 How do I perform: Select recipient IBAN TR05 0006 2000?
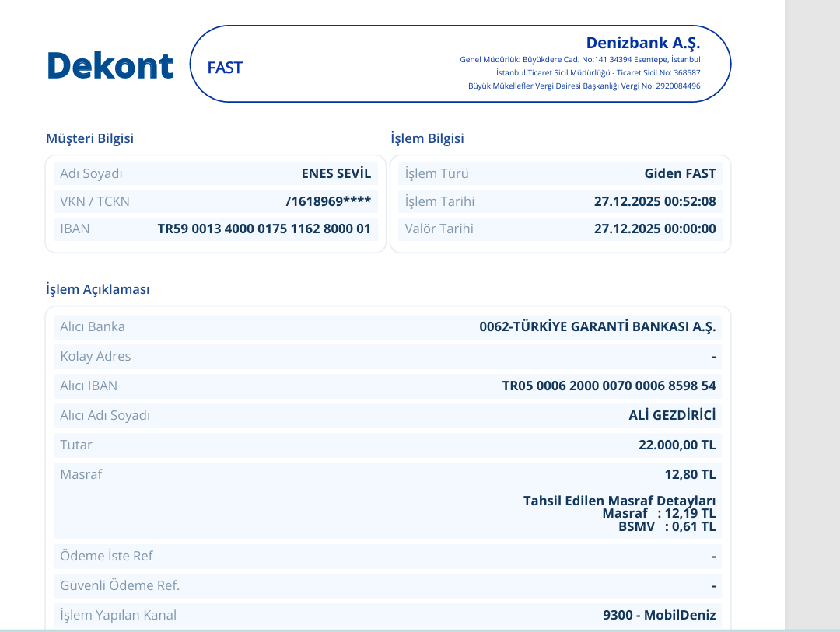609,386
